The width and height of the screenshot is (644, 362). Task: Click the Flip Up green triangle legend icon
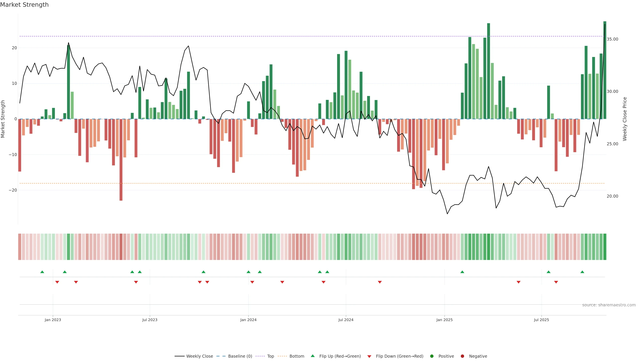coord(312,356)
